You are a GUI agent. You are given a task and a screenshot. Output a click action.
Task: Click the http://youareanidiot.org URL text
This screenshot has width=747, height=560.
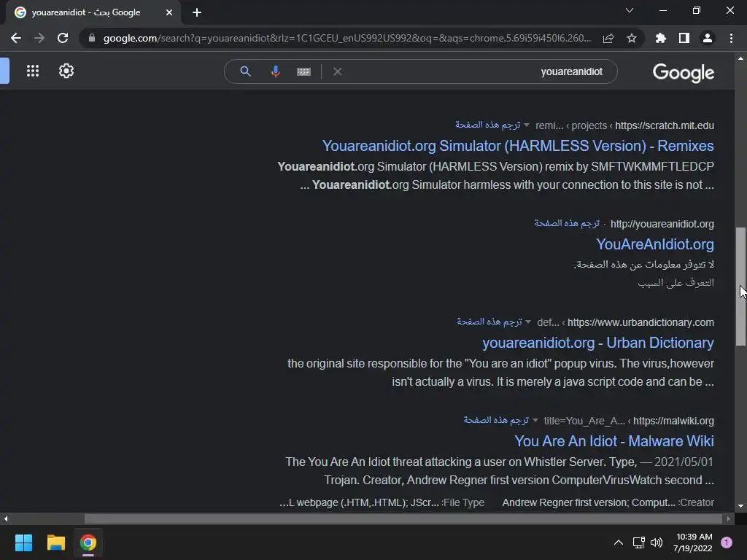point(662,224)
